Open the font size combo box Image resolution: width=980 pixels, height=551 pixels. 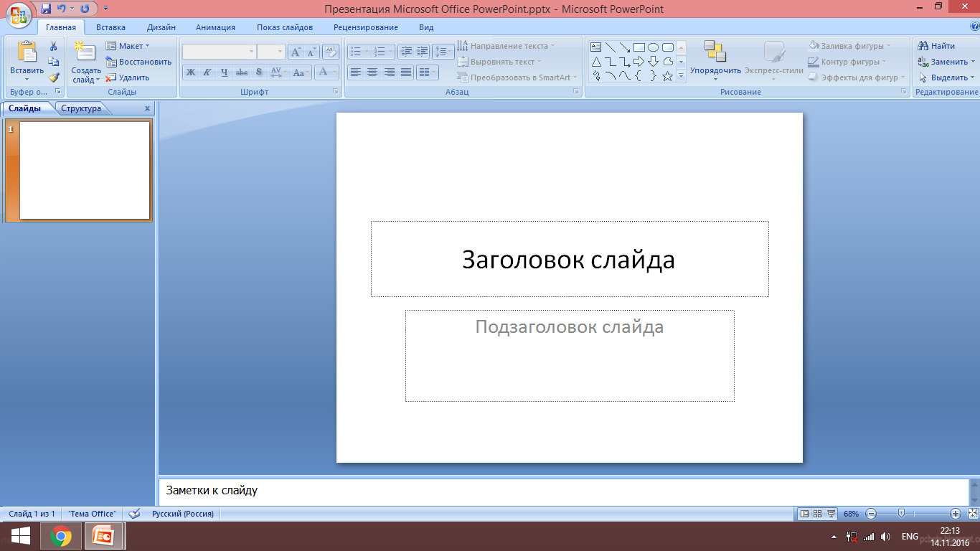[271, 52]
